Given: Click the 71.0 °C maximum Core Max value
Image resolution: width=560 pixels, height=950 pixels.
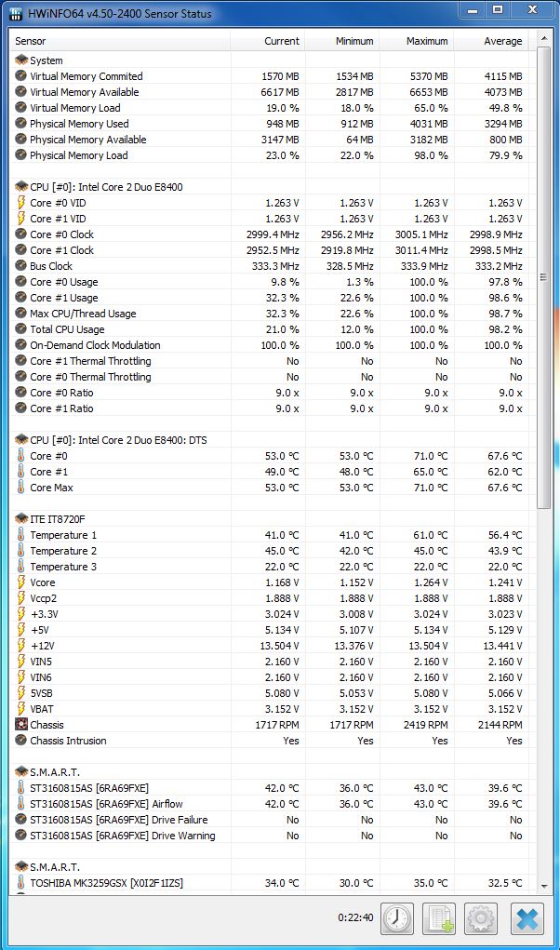Looking at the screenshot, I should point(431,488).
